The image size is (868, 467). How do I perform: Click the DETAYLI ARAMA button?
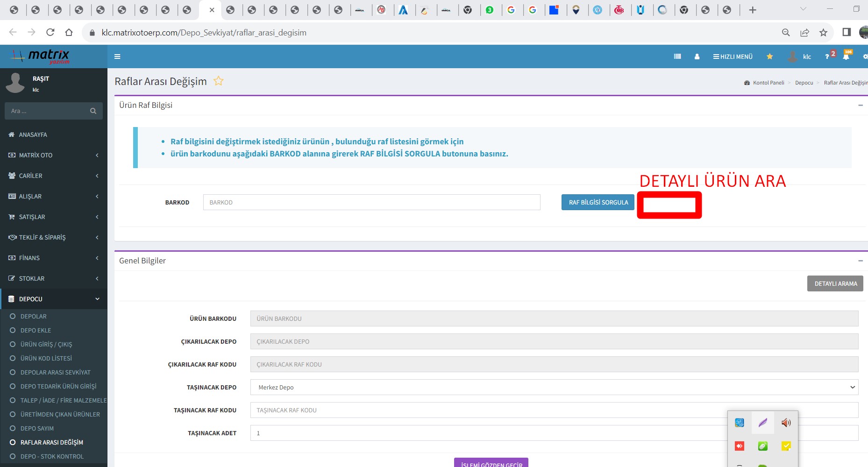[x=835, y=283]
